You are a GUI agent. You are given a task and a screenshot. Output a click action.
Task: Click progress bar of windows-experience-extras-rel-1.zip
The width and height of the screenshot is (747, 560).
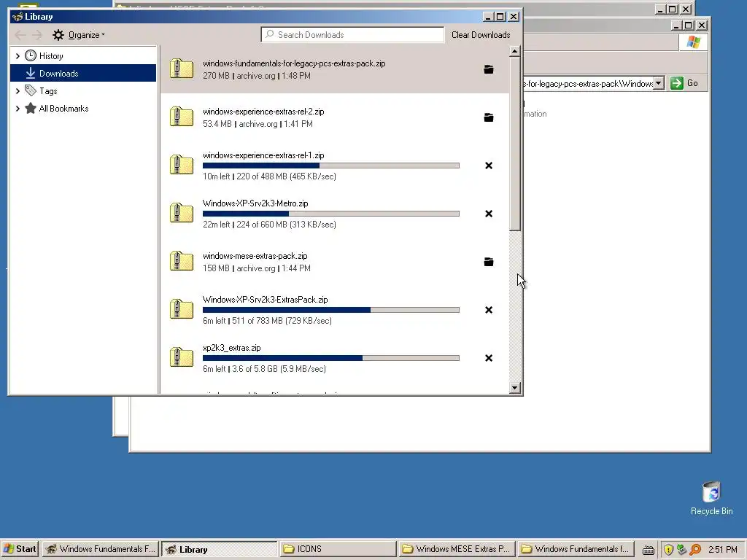pyautogui.click(x=331, y=166)
